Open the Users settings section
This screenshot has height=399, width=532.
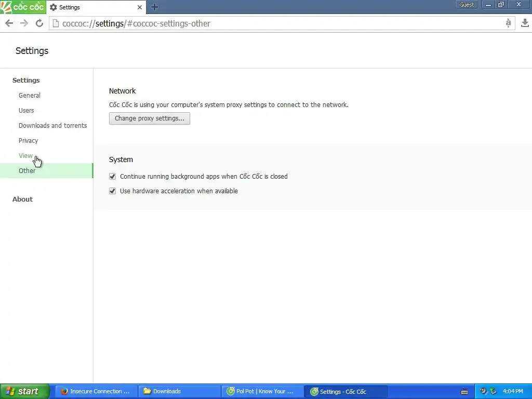coord(26,111)
